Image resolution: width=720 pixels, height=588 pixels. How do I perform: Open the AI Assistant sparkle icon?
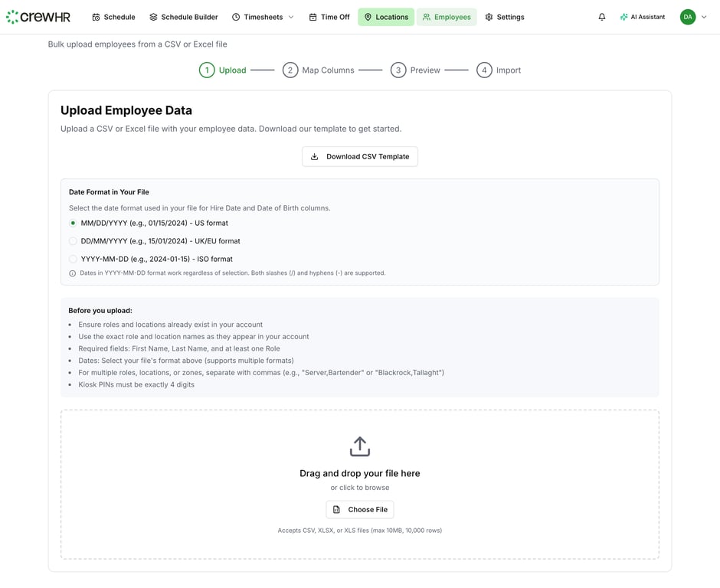pyautogui.click(x=624, y=17)
